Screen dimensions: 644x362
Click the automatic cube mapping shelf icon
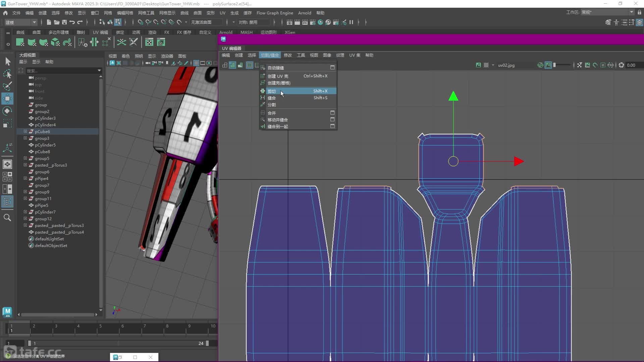(x=55, y=42)
